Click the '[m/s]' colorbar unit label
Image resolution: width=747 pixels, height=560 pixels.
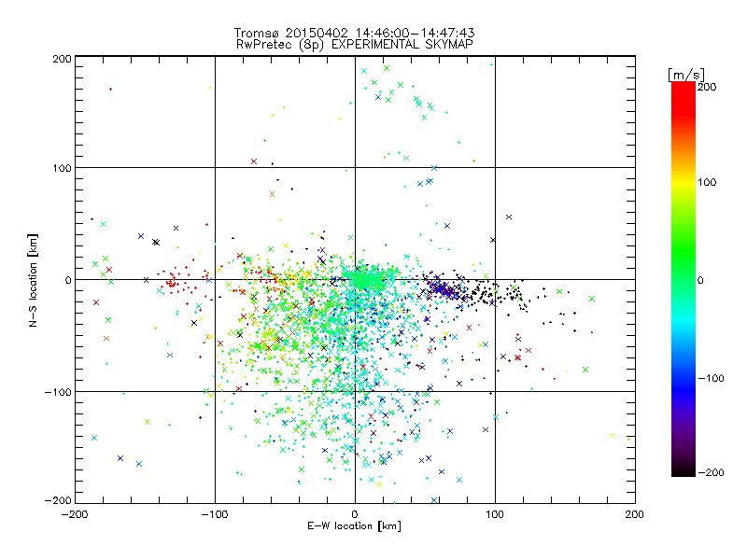(686, 75)
